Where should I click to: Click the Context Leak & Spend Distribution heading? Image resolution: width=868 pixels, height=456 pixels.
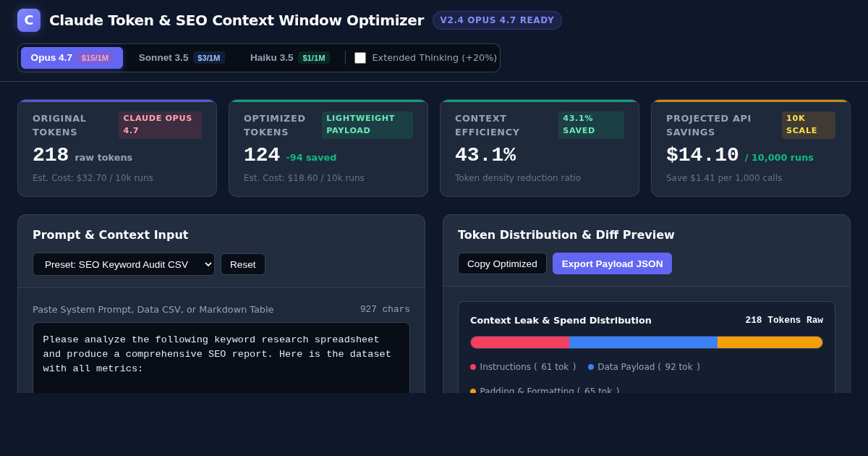tap(561, 320)
